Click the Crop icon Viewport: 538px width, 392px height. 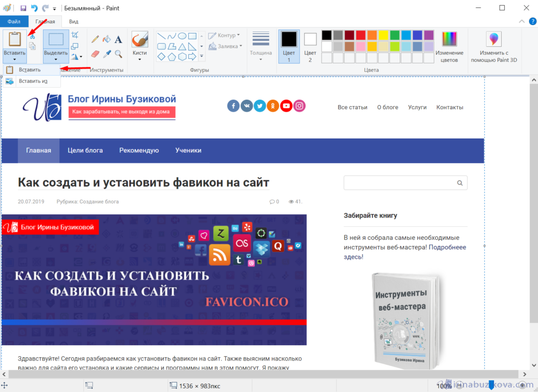[75, 35]
